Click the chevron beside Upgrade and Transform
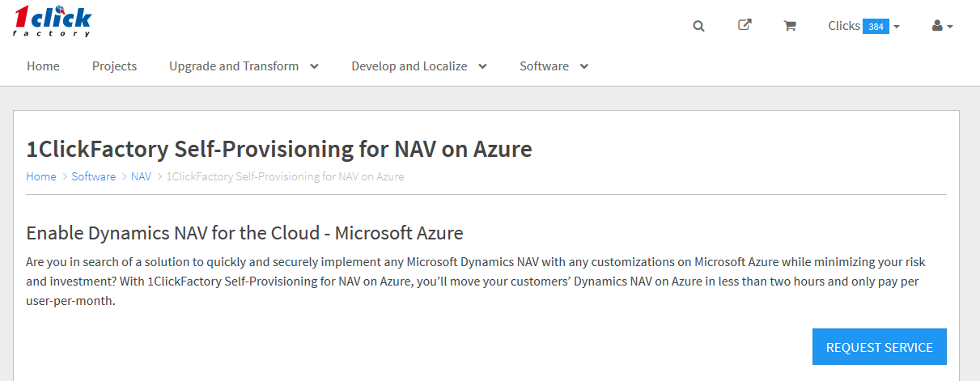This screenshot has height=381, width=980. [x=314, y=66]
